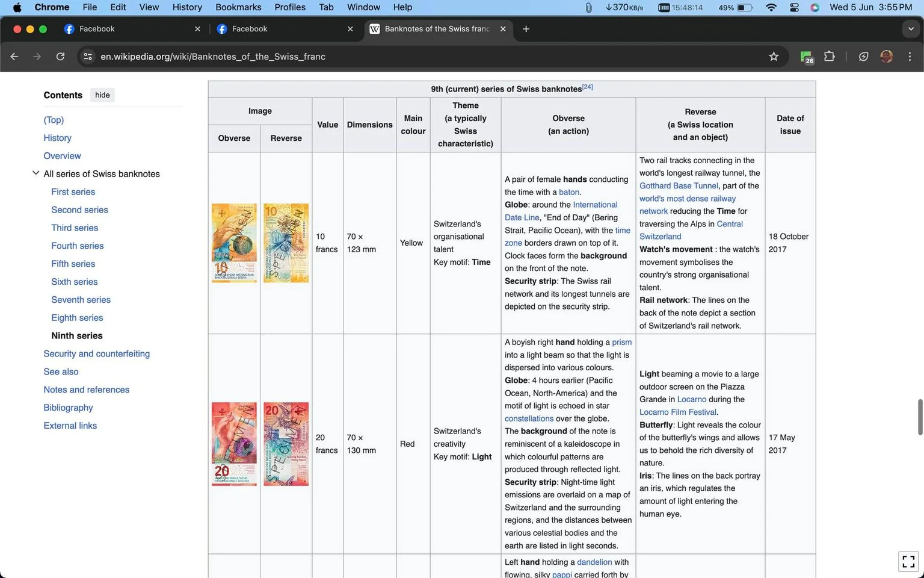Open the File menu

click(90, 7)
